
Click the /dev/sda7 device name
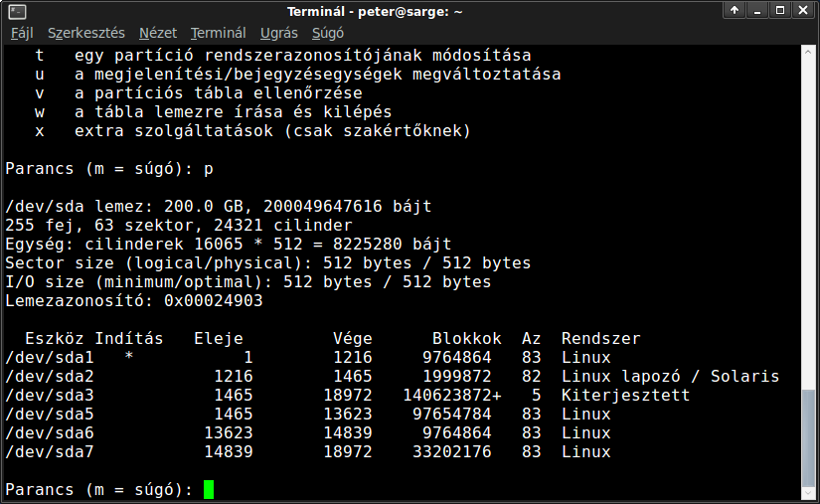(x=50, y=451)
